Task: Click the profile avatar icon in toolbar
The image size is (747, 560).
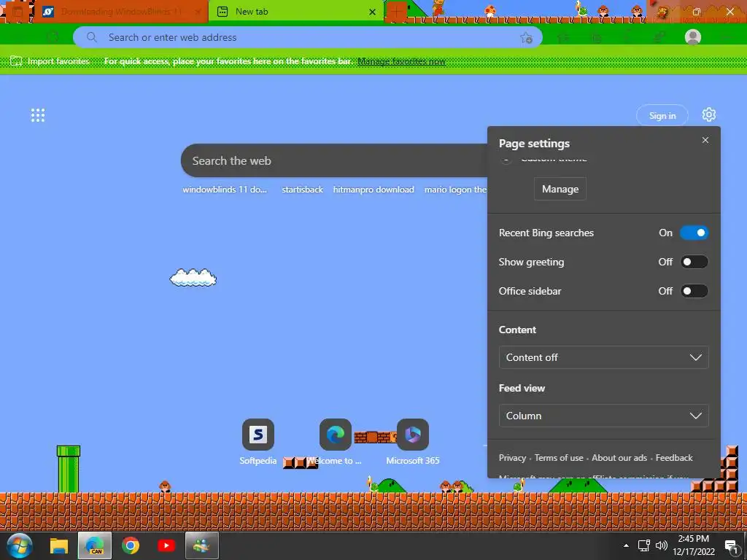Action: click(693, 37)
